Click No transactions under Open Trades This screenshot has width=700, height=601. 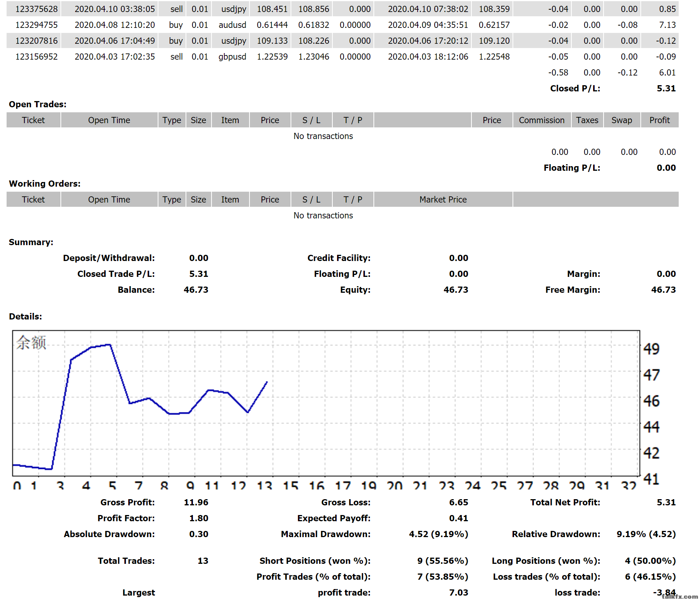(x=323, y=136)
